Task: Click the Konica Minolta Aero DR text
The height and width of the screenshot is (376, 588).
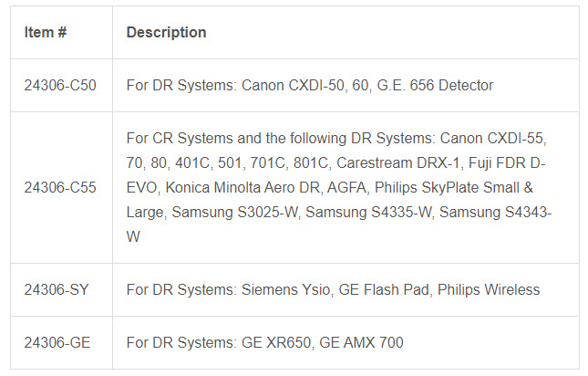Action: point(242,188)
